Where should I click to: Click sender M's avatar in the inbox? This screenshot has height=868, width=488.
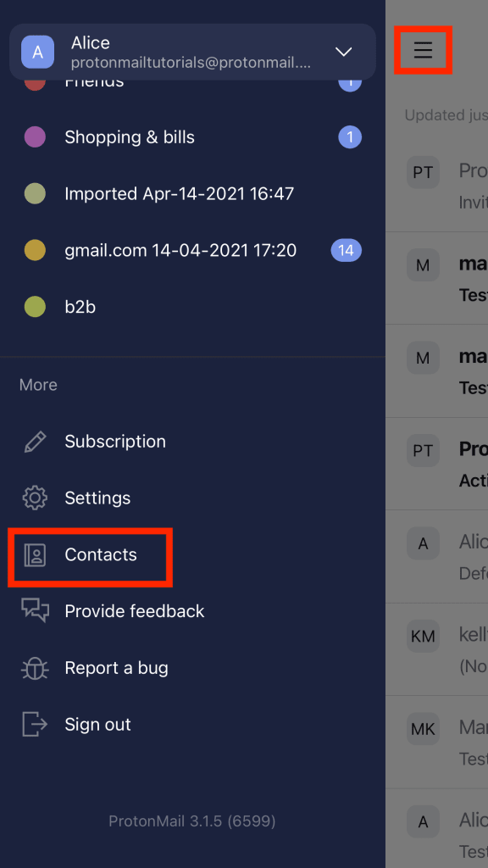pyautogui.click(x=423, y=264)
